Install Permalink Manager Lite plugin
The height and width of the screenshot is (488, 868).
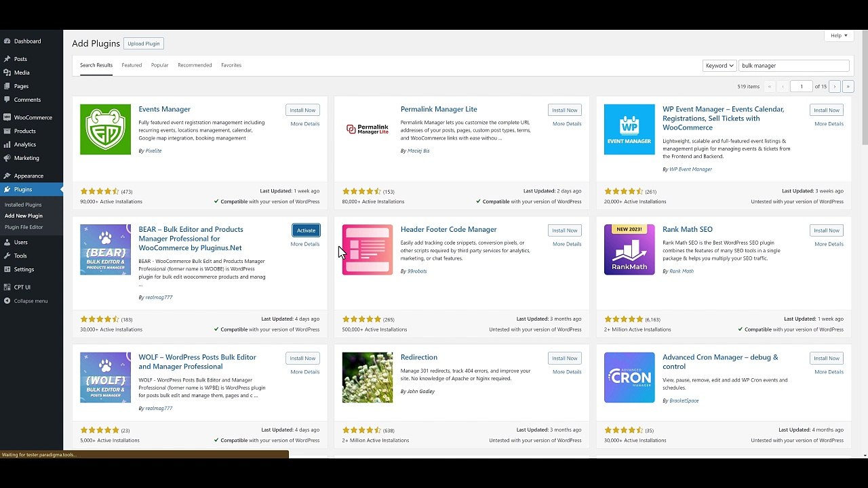click(565, 110)
